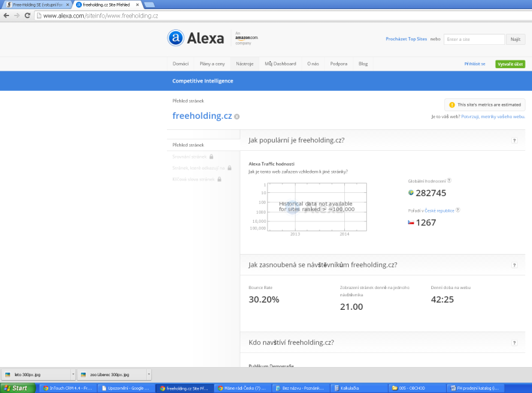Click the help icon beside Pořadí v České republice
The height and width of the screenshot is (393, 532).
coord(458,210)
